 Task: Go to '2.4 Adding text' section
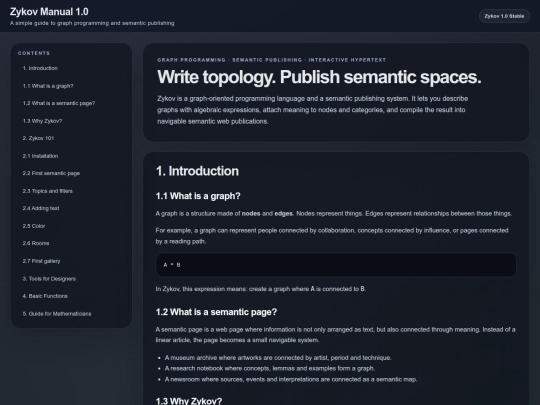(41, 208)
